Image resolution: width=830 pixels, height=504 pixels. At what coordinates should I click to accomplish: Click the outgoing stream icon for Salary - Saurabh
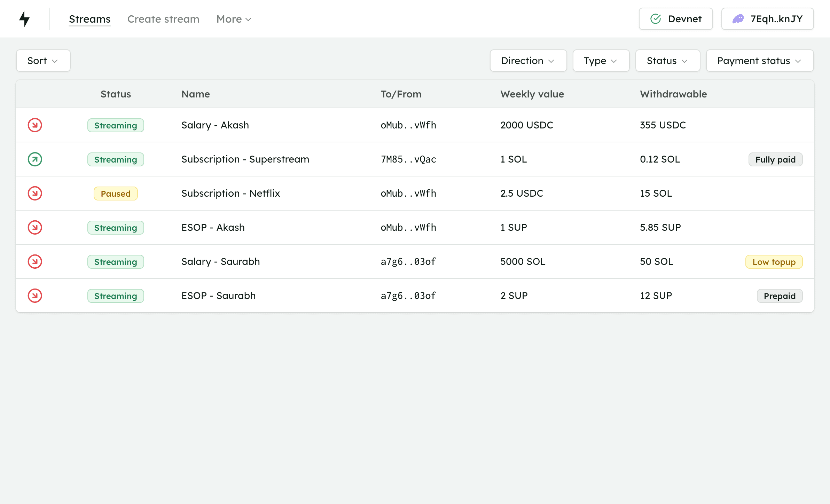click(35, 261)
